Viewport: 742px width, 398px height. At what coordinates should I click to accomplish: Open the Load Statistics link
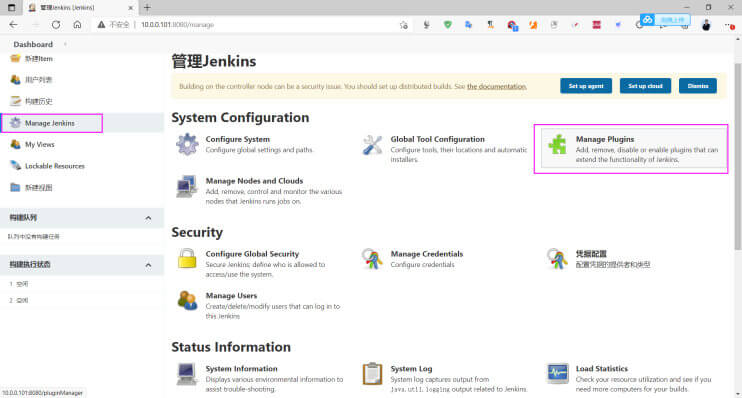tap(601, 369)
